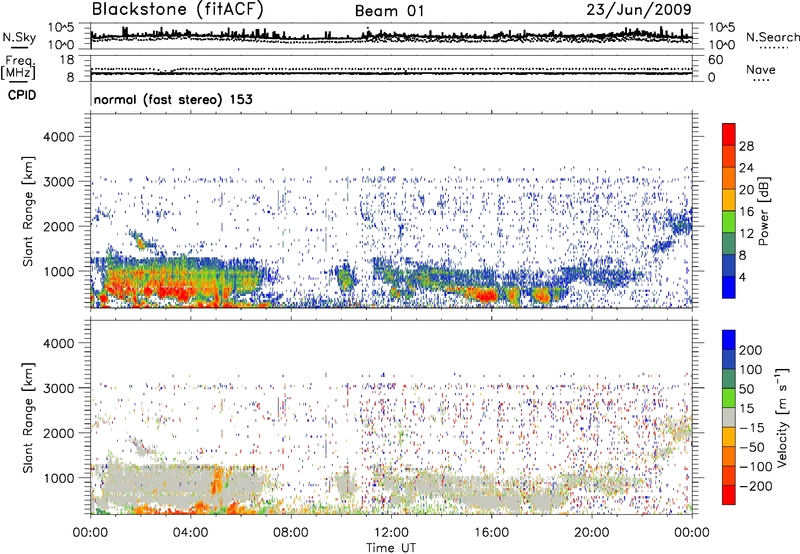This screenshot has width=800, height=554.
Task: Click the red bottom of velocity colorbar
Action: 729,495
